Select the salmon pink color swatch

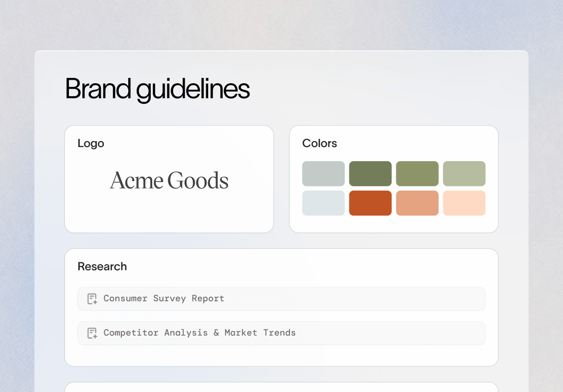417,203
